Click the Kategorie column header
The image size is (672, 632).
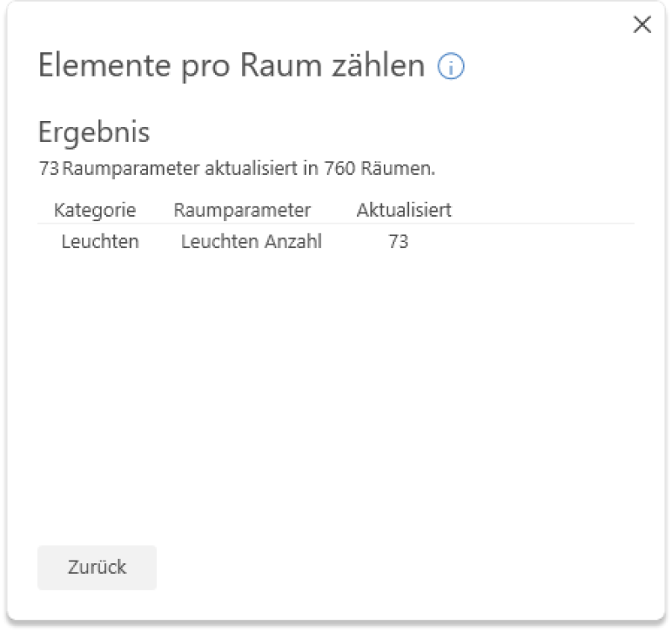click(x=95, y=210)
